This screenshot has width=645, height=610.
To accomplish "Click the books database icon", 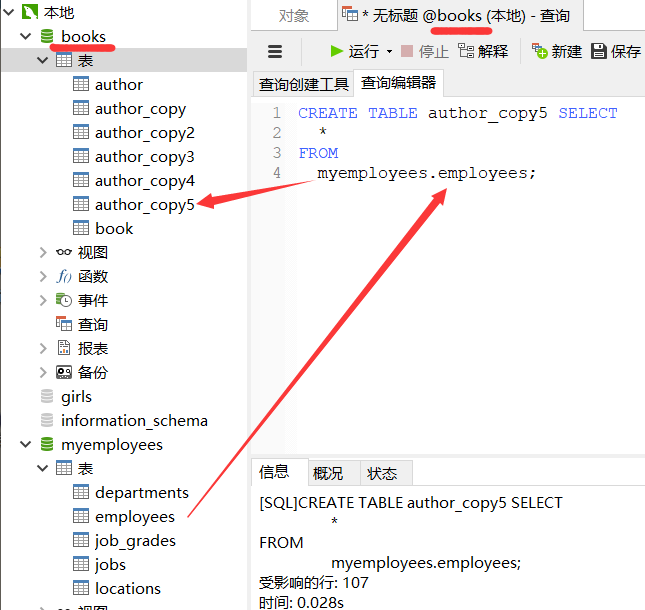I will point(47,36).
